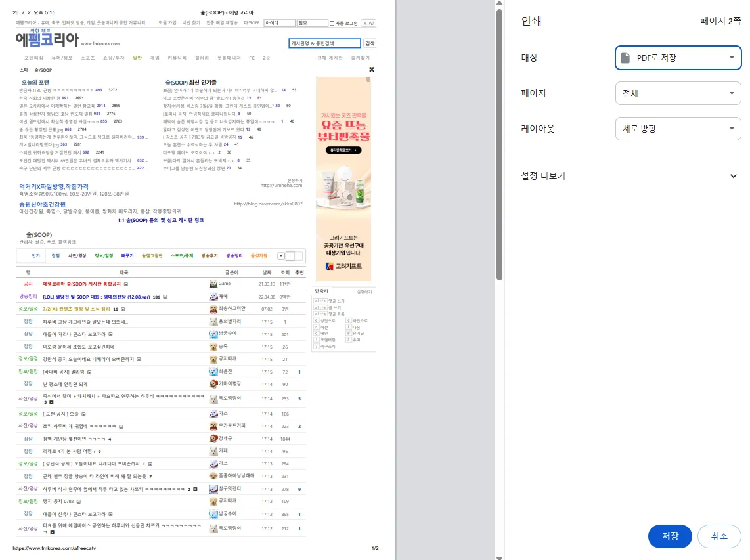This screenshot has width=750, height=560.
Task: Click the 단축키 panel header
Action: tap(321, 291)
